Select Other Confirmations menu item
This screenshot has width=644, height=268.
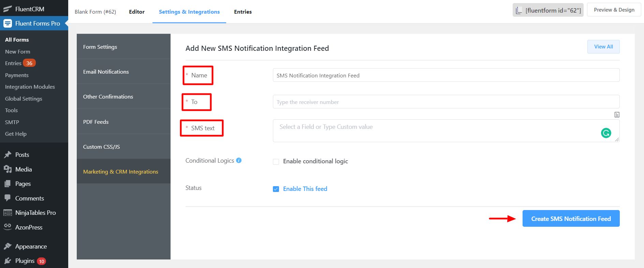pyautogui.click(x=123, y=96)
